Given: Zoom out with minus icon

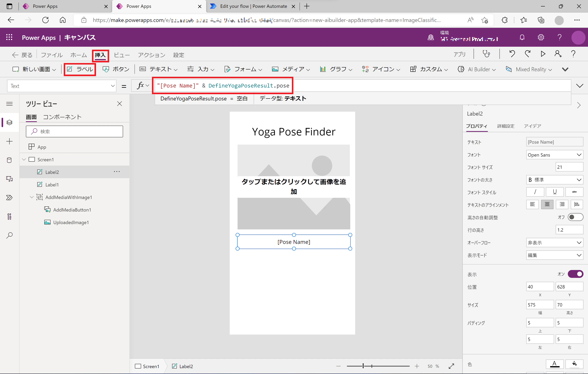Looking at the screenshot, I should click(x=338, y=366).
